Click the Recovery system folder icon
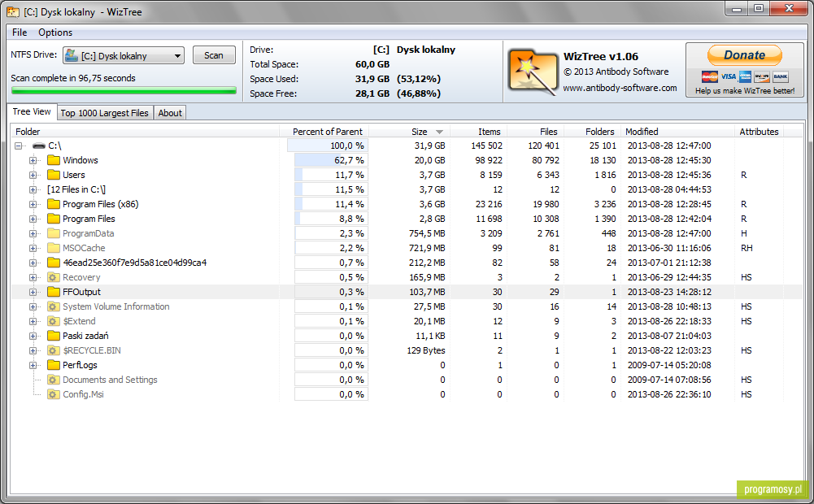The image size is (814, 504). pos(54,277)
